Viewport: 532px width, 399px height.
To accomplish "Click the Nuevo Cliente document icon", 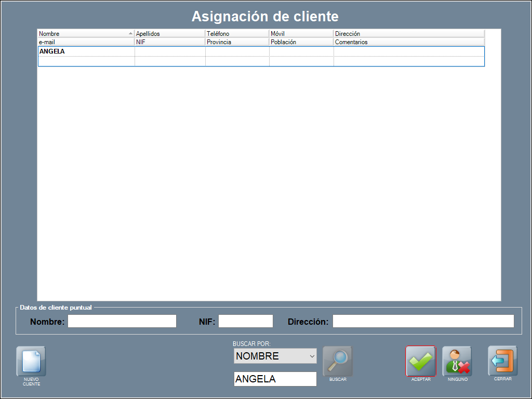I will click(x=31, y=361).
